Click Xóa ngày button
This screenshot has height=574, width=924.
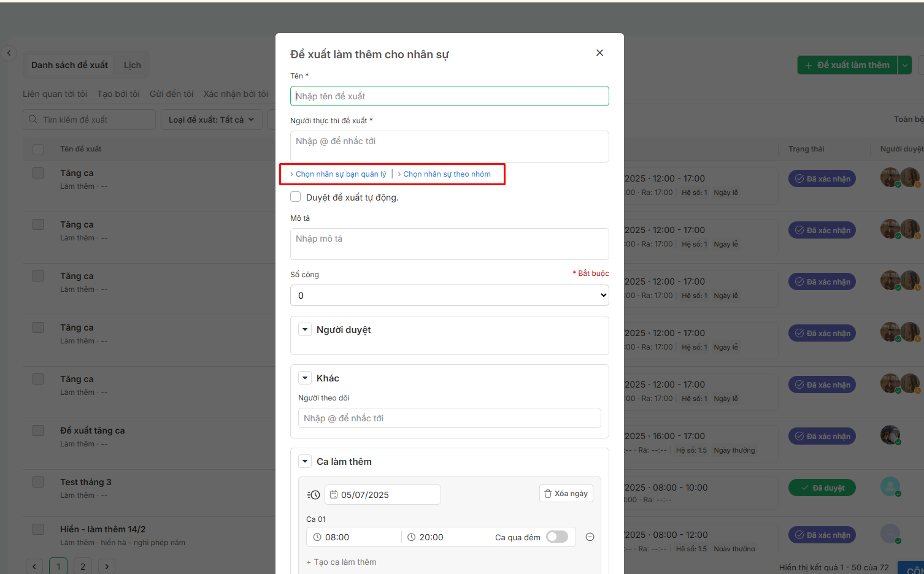566,494
